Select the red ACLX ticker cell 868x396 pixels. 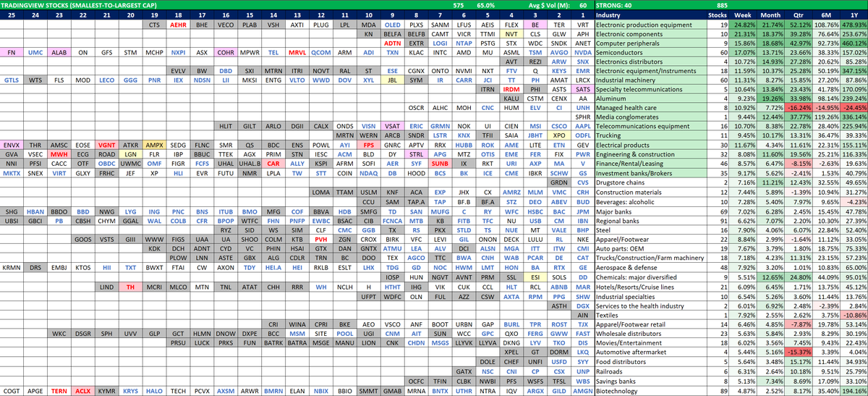83,391
